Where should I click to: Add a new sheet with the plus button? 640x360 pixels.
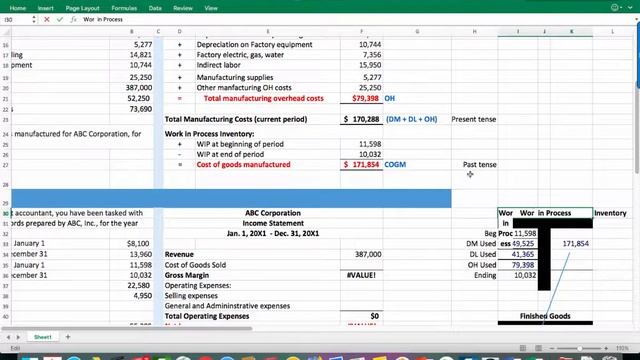point(68,337)
